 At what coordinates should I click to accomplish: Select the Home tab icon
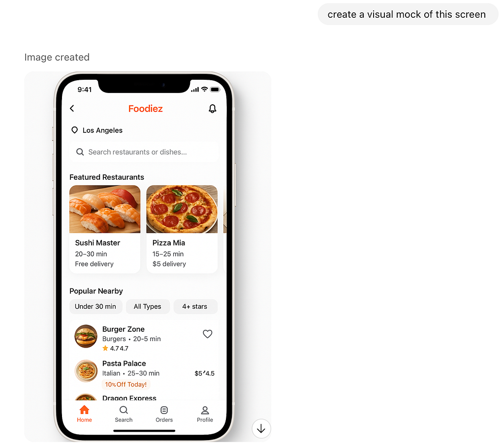click(x=84, y=410)
